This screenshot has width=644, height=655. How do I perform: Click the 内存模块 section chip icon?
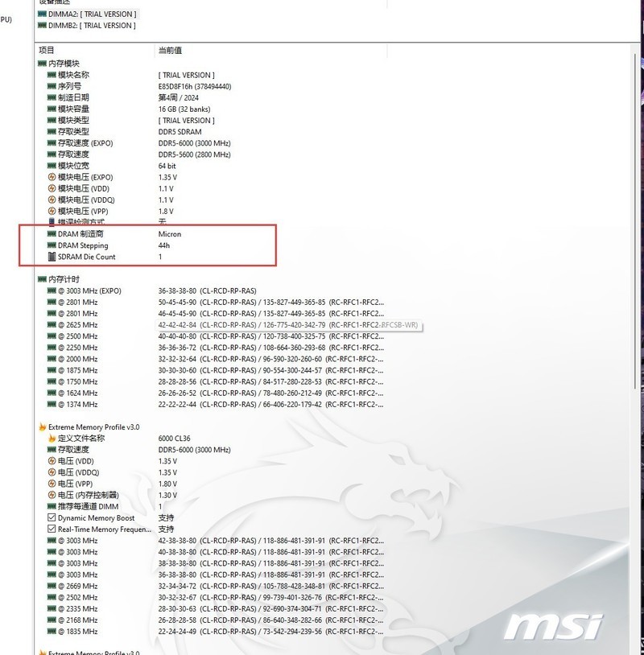point(42,64)
